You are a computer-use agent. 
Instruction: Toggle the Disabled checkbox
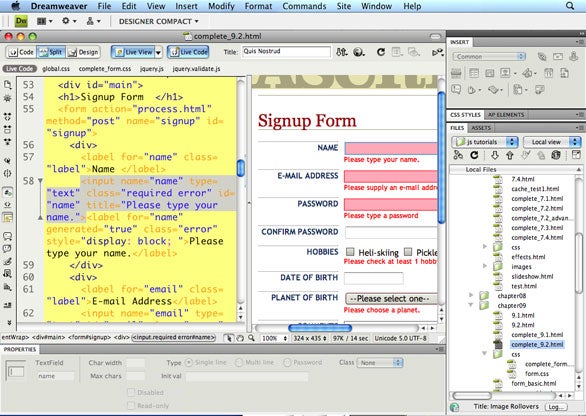[x=131, y=392]
